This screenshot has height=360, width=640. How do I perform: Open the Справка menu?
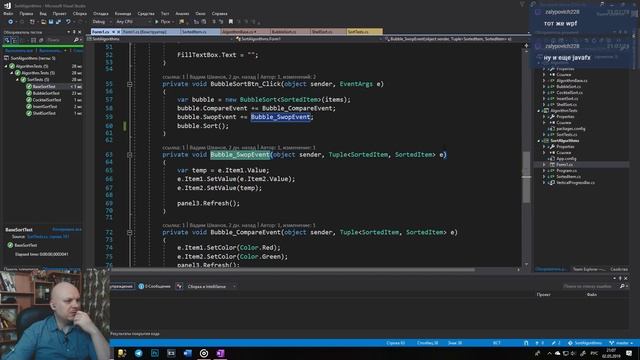tap(220, 13)
